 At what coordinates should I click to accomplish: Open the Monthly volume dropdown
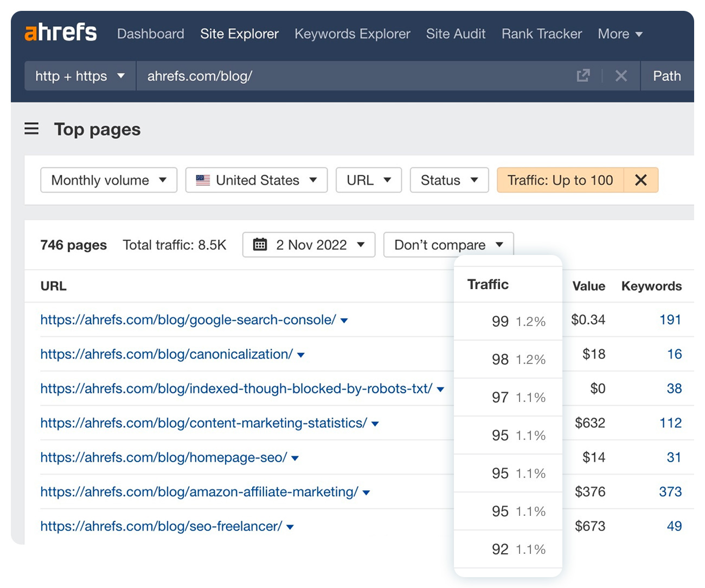[x=108, y=180]
